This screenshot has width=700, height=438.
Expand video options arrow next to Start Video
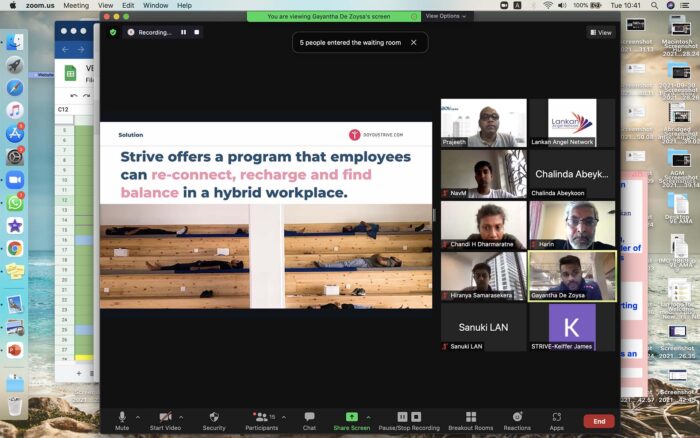181,416
